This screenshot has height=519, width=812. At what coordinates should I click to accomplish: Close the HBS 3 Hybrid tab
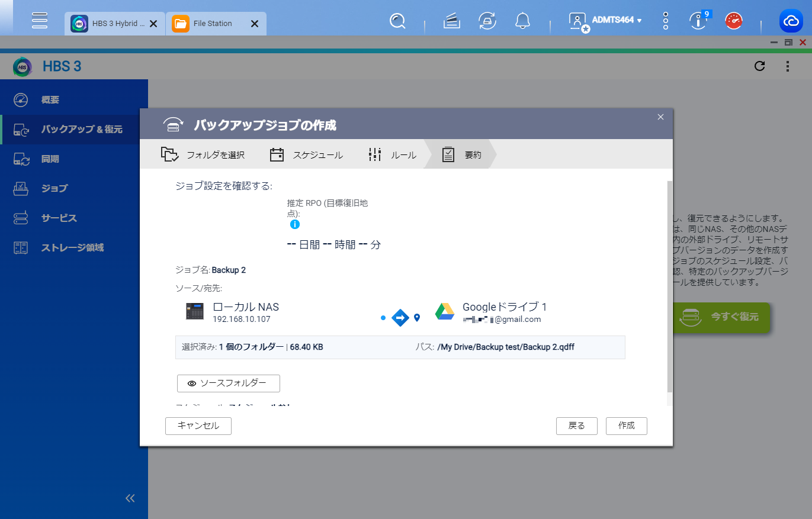[x=153, y=24]
